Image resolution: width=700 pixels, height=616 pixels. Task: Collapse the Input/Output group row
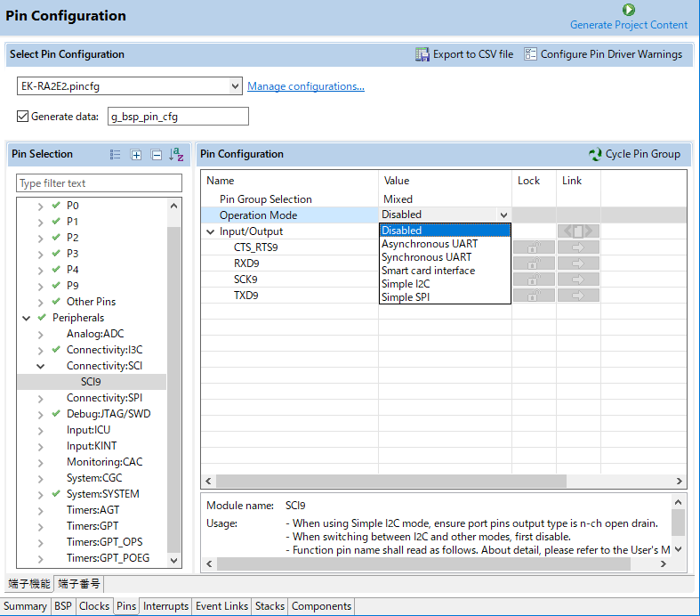(x=211, y=231)
